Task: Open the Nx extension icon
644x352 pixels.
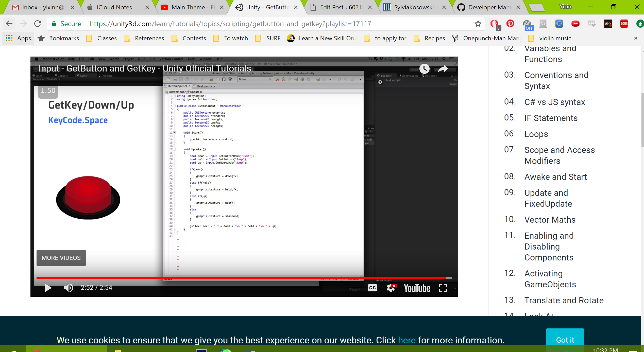Action: pyautogui.click(x=543, y=24)
